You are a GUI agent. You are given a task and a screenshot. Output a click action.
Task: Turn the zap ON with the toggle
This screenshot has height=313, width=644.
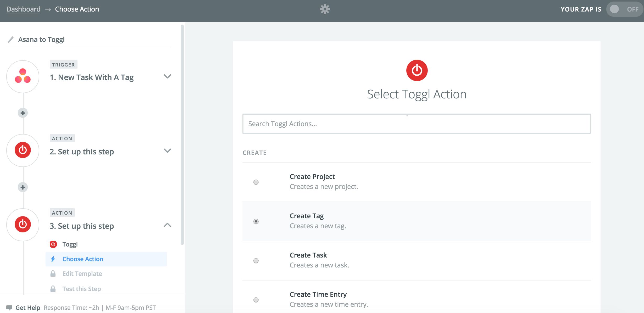coord(624,9)
